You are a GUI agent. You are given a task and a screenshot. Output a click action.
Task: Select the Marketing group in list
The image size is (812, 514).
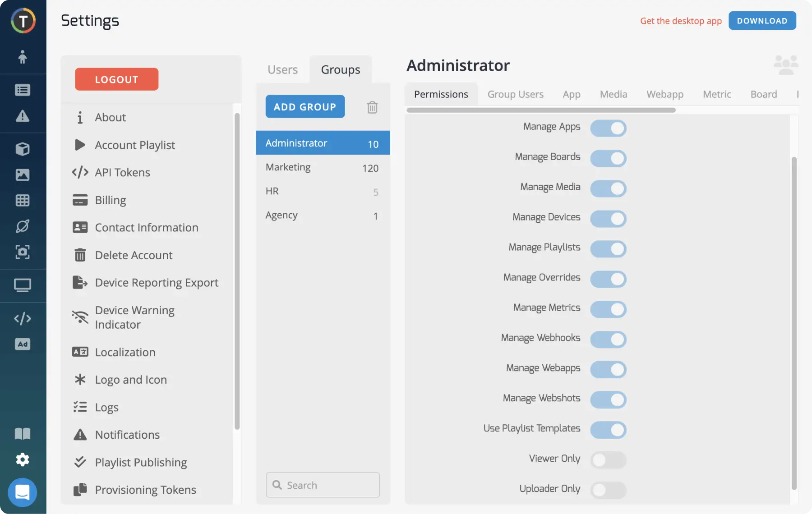pos(322,167)
